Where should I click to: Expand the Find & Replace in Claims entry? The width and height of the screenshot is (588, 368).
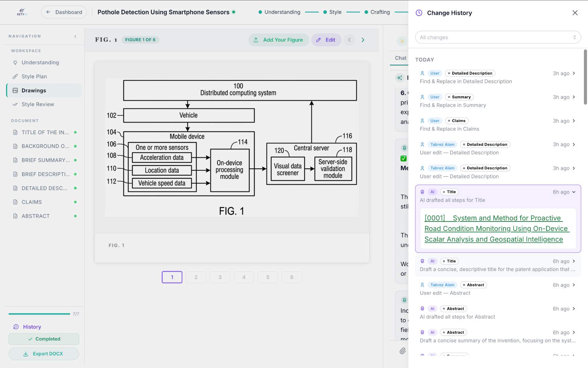click(x=574, y=121)
